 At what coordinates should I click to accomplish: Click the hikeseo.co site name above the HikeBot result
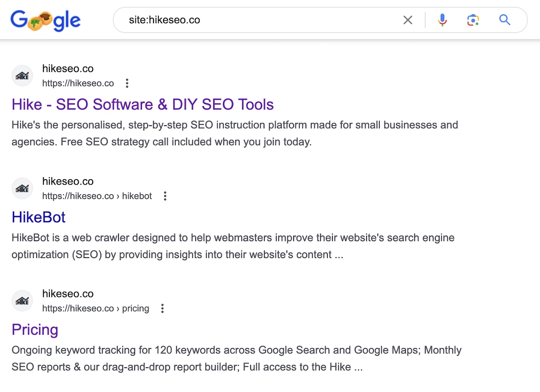[x=68, y=181]
